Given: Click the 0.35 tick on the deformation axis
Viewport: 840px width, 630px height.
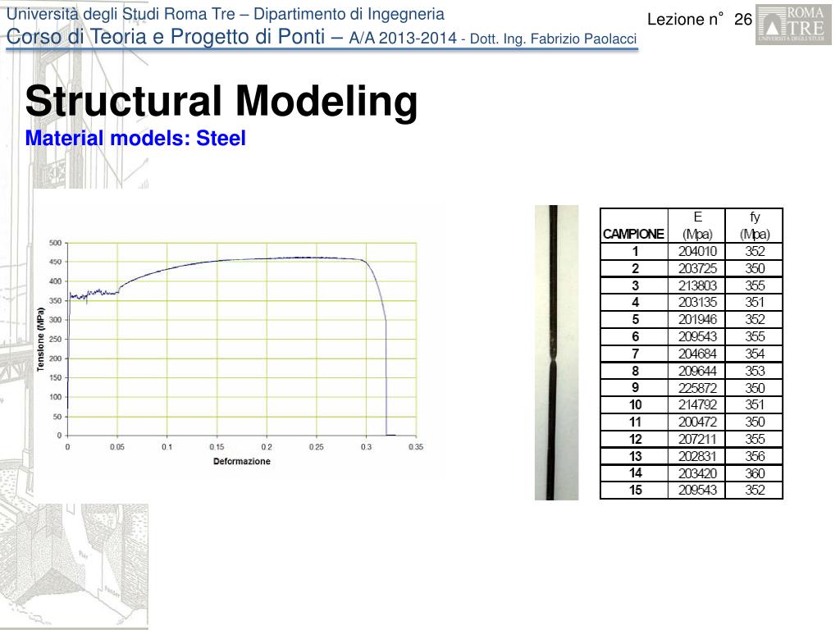Looking at the screenshot, I should pyautogui.click(x=416, y=447).
